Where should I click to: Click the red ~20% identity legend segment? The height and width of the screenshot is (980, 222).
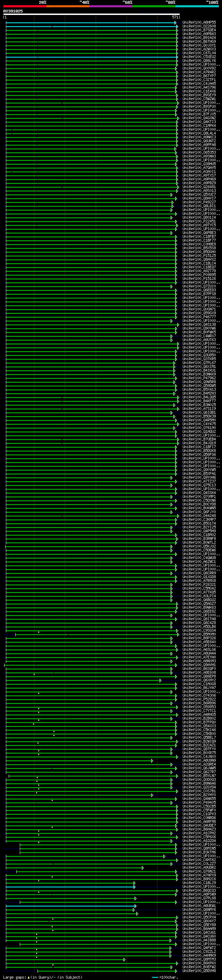(25, 6)
